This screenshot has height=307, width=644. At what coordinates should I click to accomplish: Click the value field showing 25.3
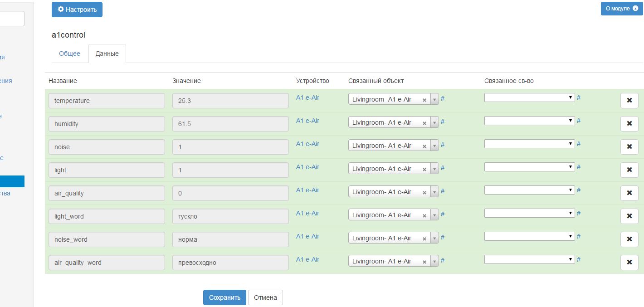230,101
